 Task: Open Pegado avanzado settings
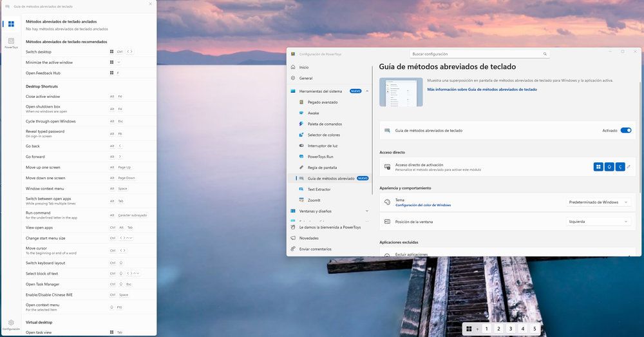(329, 102)
